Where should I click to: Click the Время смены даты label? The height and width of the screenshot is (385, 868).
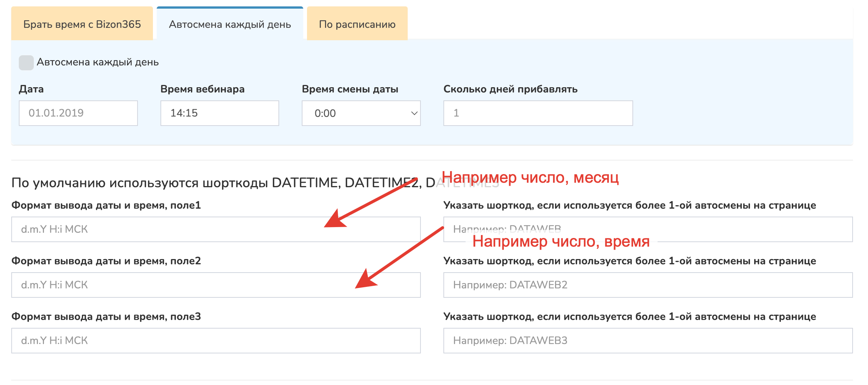pyautogui.click(x=350, y=89)
